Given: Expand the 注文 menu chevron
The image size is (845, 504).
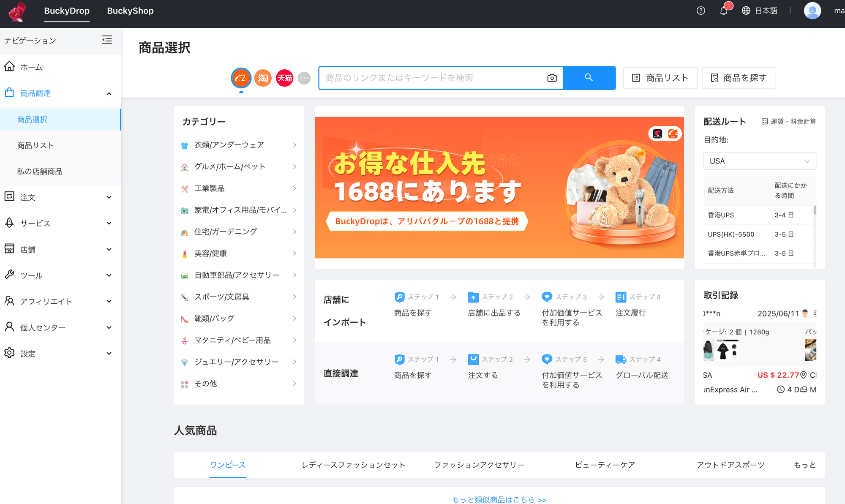Looking at the screenshot, I should pyautogui.click(x=109, y=197).
